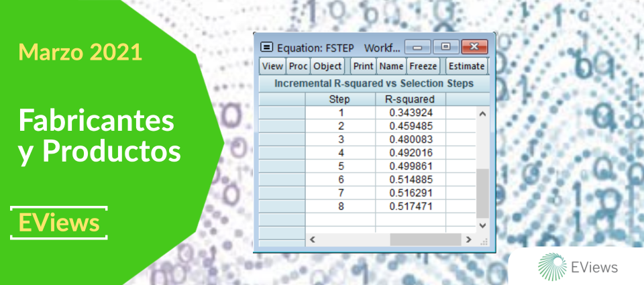Select Step cell for step 7
This screenshot has height=285, width=644.
[x=341, y=192]
